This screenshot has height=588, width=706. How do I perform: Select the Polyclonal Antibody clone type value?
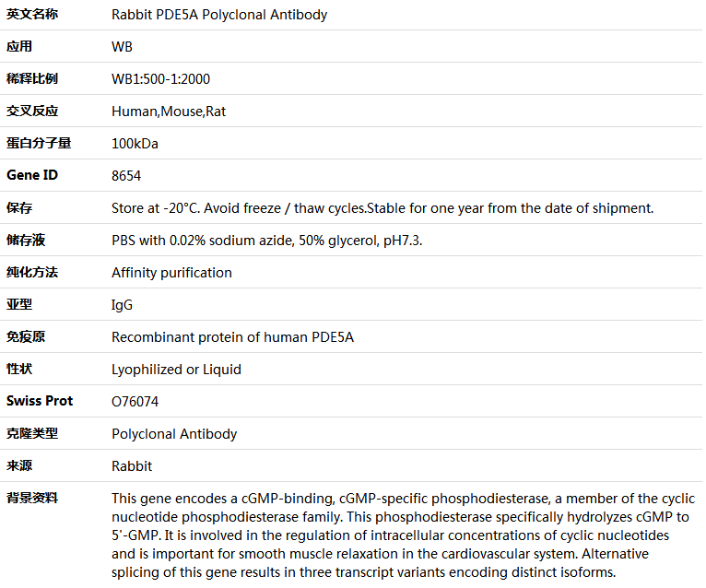[174, 433]
